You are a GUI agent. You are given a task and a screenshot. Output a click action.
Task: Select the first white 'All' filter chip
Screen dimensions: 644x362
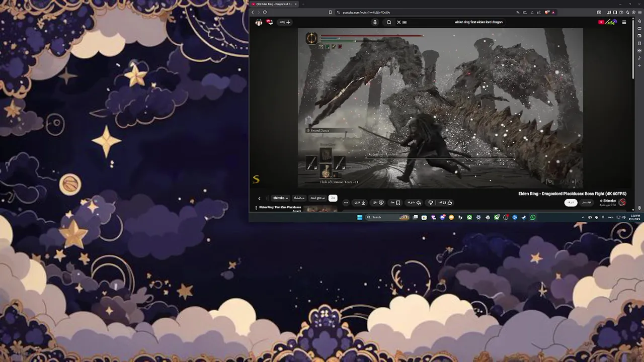coord(333,198)
